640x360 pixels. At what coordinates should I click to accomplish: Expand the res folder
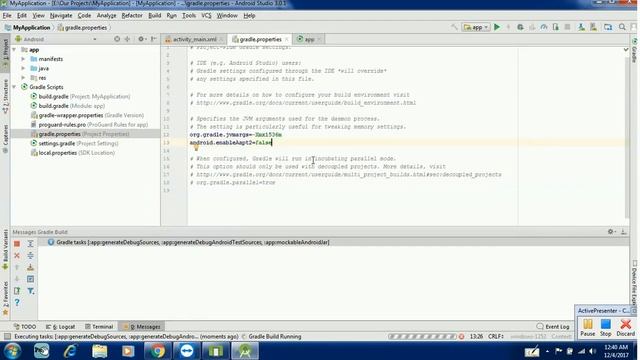[x=23, y=78]
